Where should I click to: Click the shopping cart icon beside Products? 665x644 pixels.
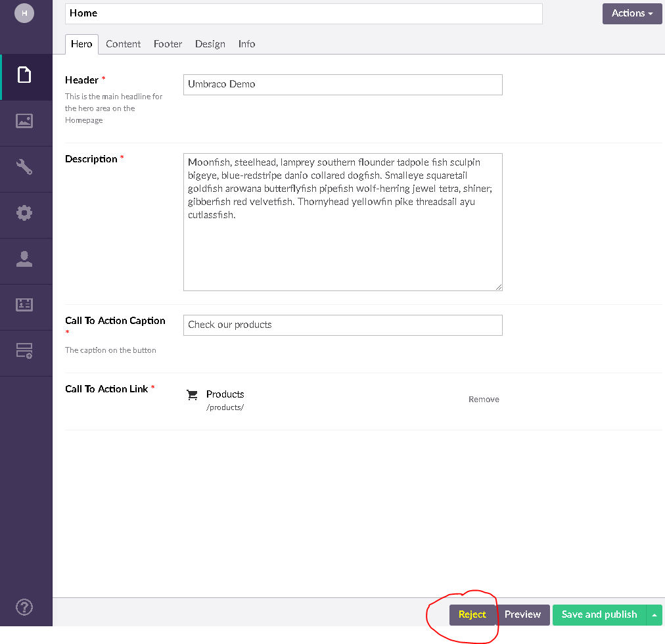pyautogui.click(x=192, y=396)
